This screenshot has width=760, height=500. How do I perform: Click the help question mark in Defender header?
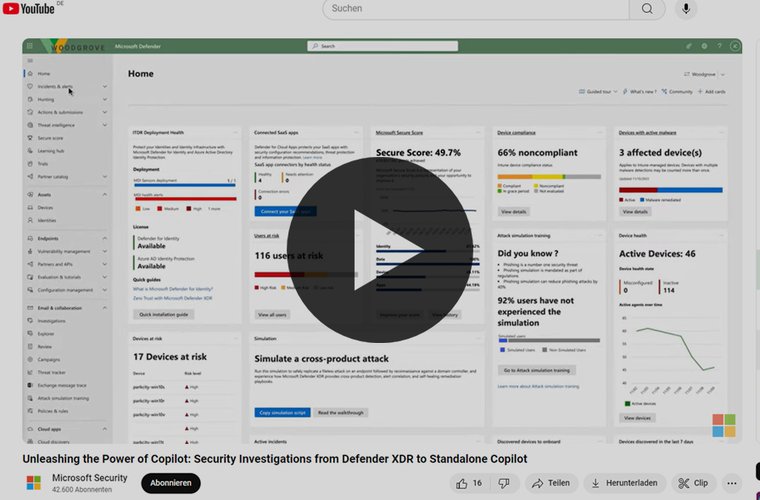tap(719, 46)
